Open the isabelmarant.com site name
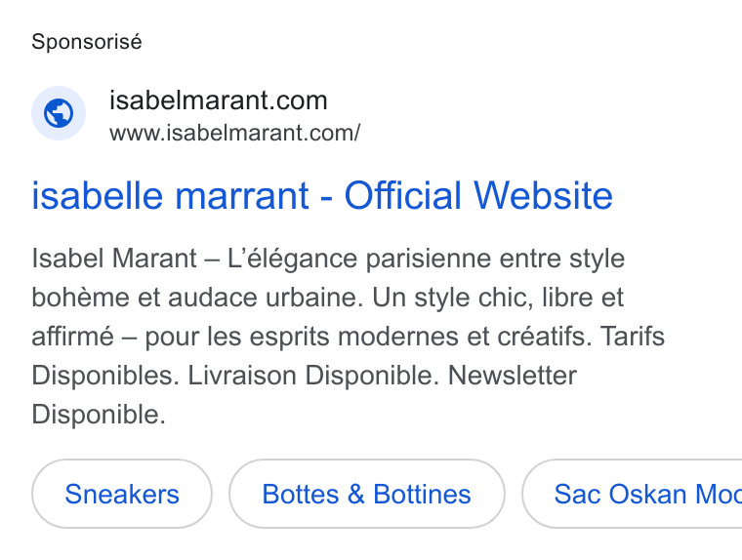This screenshot has width=742, height=560. (x=218, y=100)
